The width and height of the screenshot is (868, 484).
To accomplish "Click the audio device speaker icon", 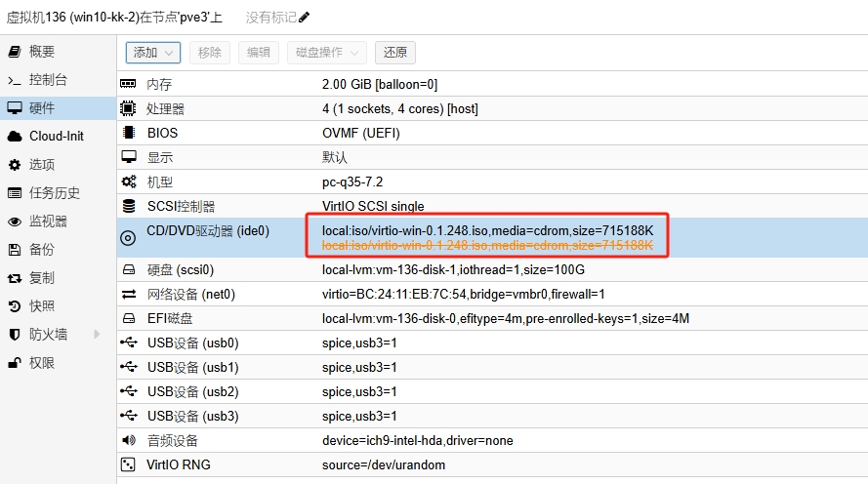I will [128, 441].
